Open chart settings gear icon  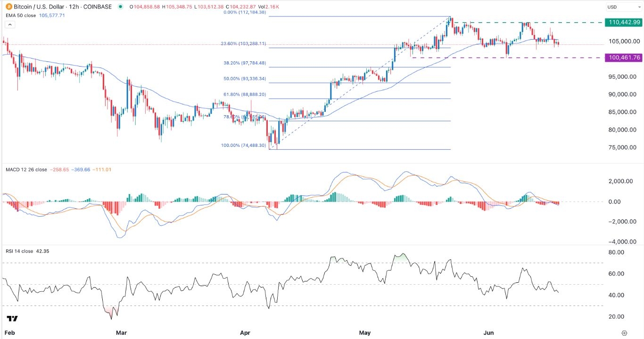click(624, 333)
